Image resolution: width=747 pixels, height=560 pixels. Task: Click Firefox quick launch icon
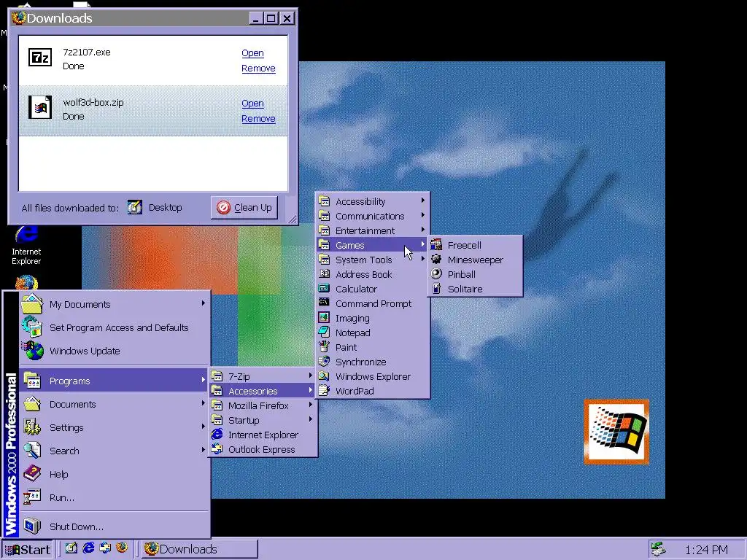(x=122, y=548)
